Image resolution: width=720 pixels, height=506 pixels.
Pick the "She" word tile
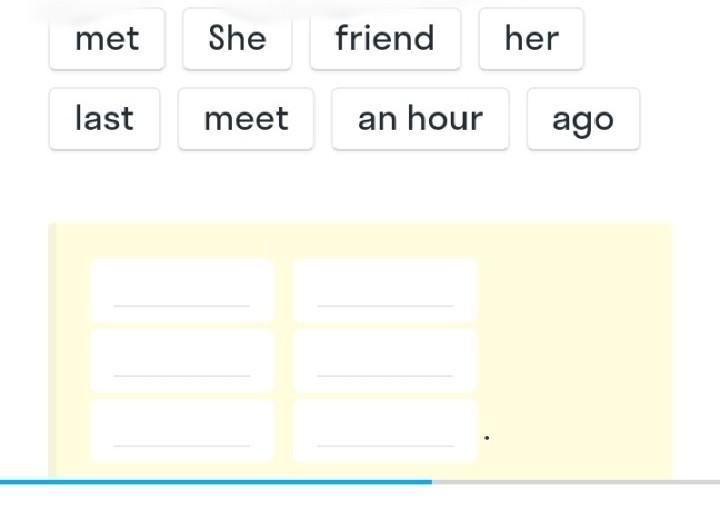[x=237, y=39]
